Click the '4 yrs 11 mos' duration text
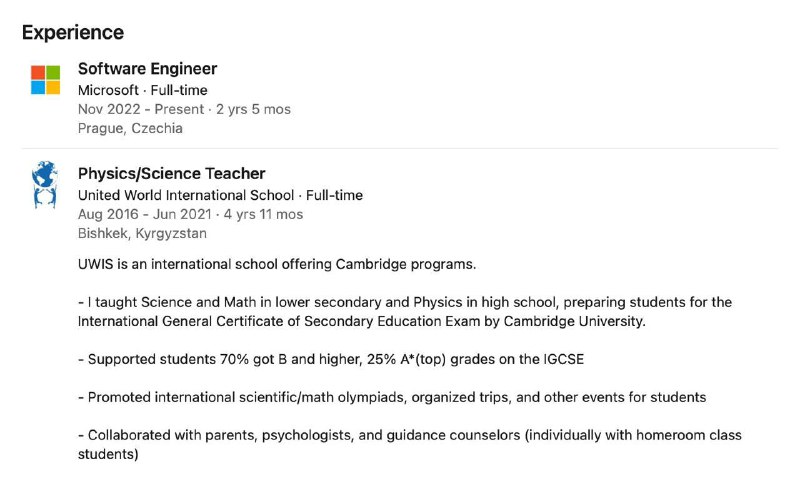Screen dimensions: 800x484 pos(263,214)
